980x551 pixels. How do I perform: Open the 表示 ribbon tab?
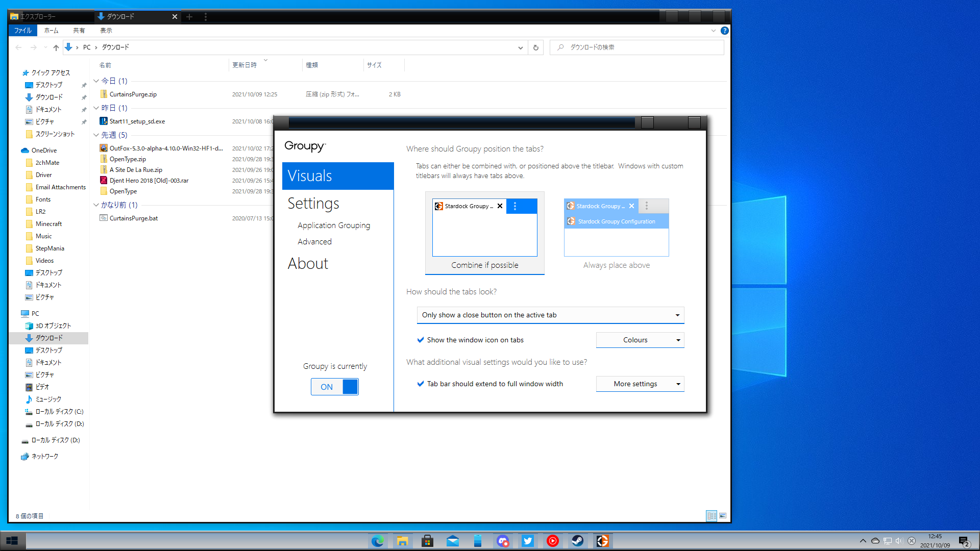(x=106, y=31)
